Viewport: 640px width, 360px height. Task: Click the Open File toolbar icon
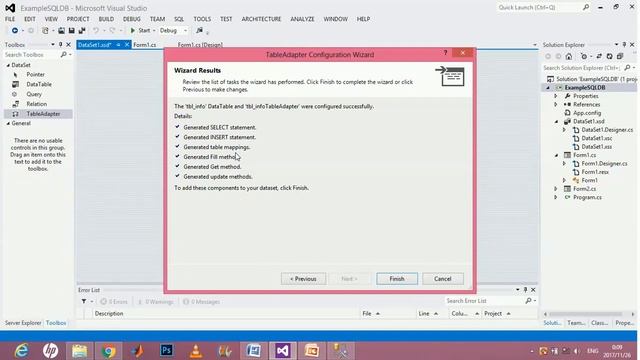coord(61,31)
